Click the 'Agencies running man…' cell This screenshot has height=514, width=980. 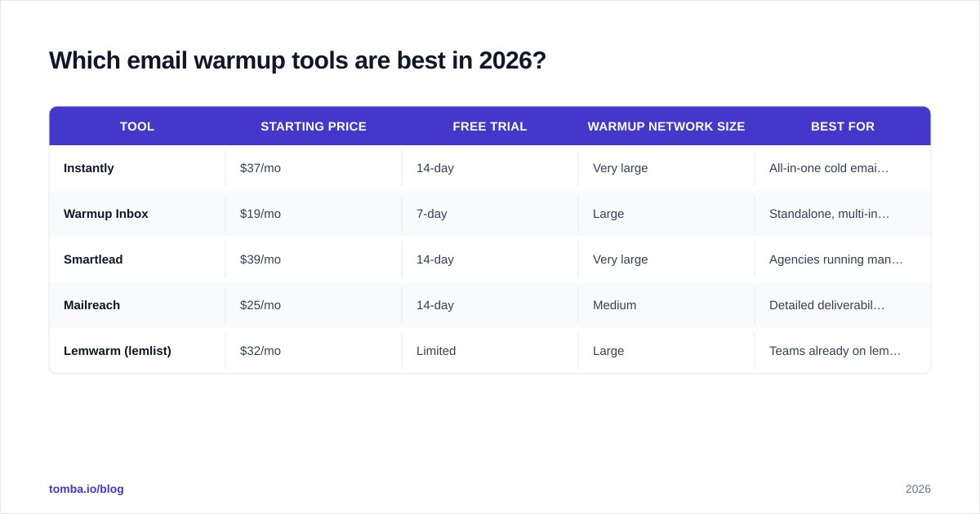click(x=843, y=259)
